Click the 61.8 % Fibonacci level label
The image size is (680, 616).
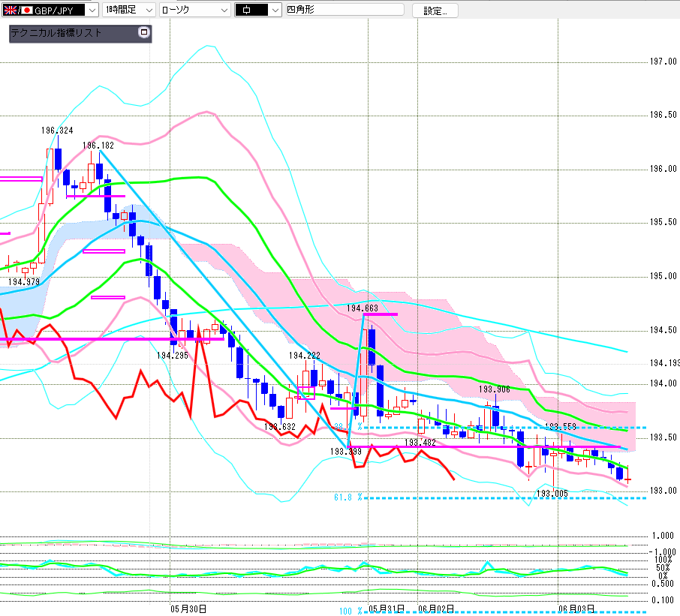[348, 497]
